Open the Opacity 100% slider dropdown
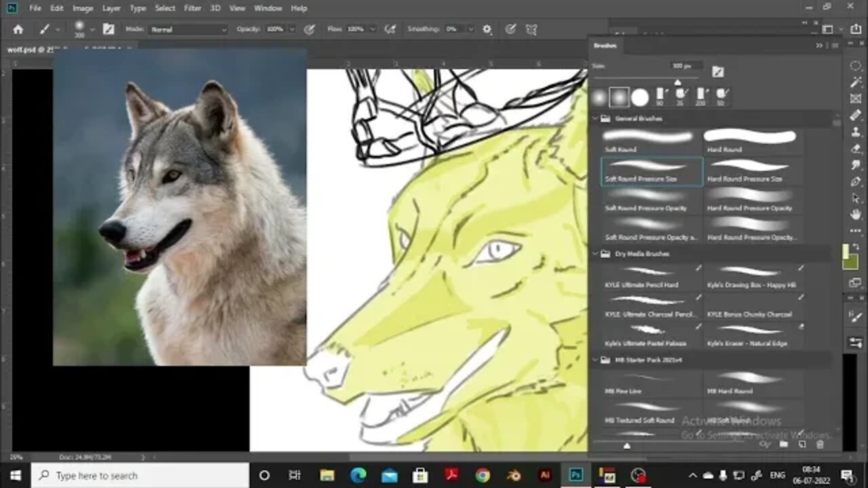The height and width of the screenshot is (488, 868). tap(292, 29)
